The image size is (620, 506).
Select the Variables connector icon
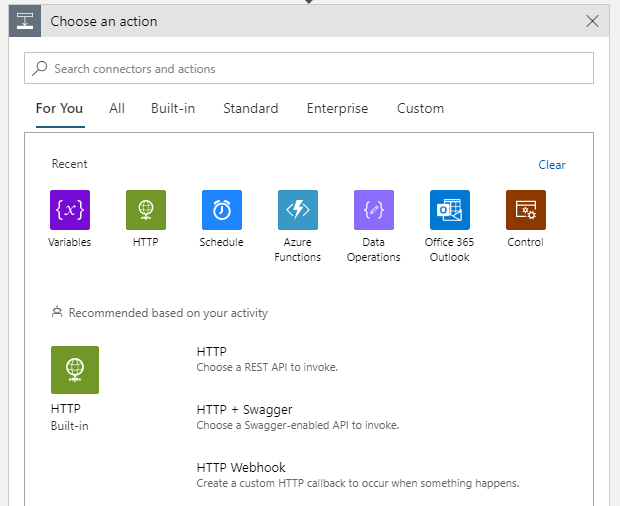(x=69, y=210)
